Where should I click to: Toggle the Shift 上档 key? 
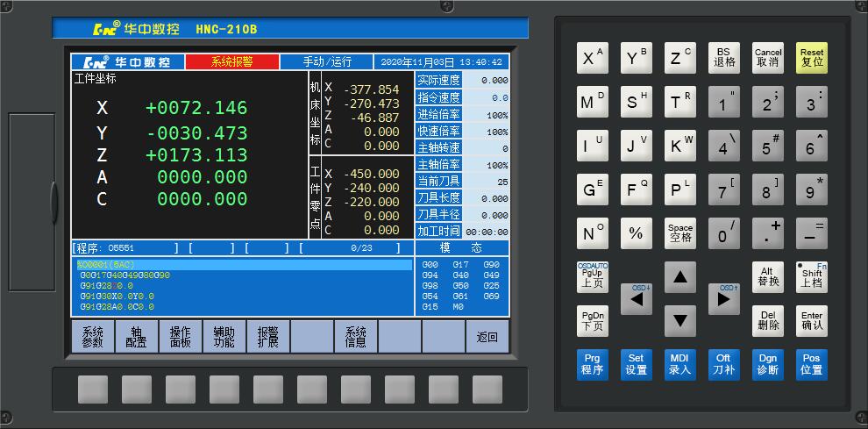click(x=812, y=276)
